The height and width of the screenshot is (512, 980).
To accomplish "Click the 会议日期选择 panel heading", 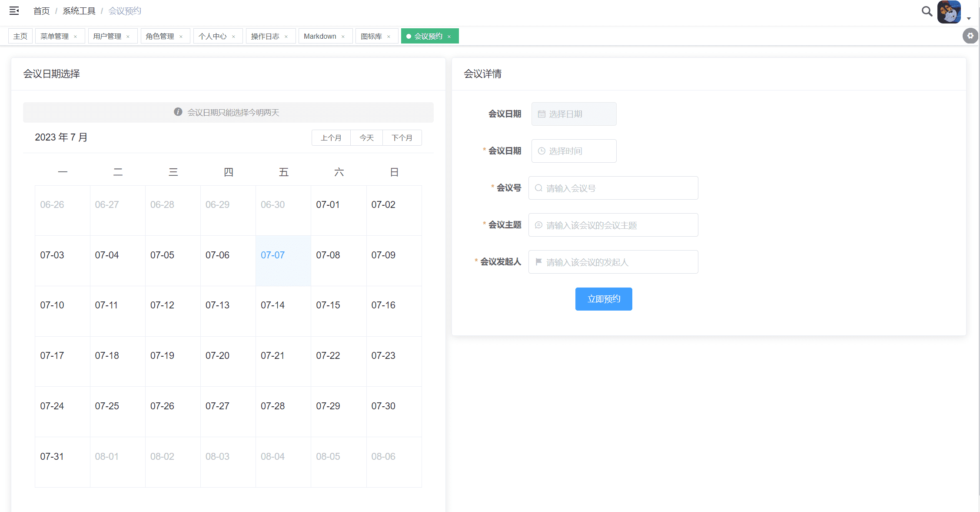I will click(51, 74).
